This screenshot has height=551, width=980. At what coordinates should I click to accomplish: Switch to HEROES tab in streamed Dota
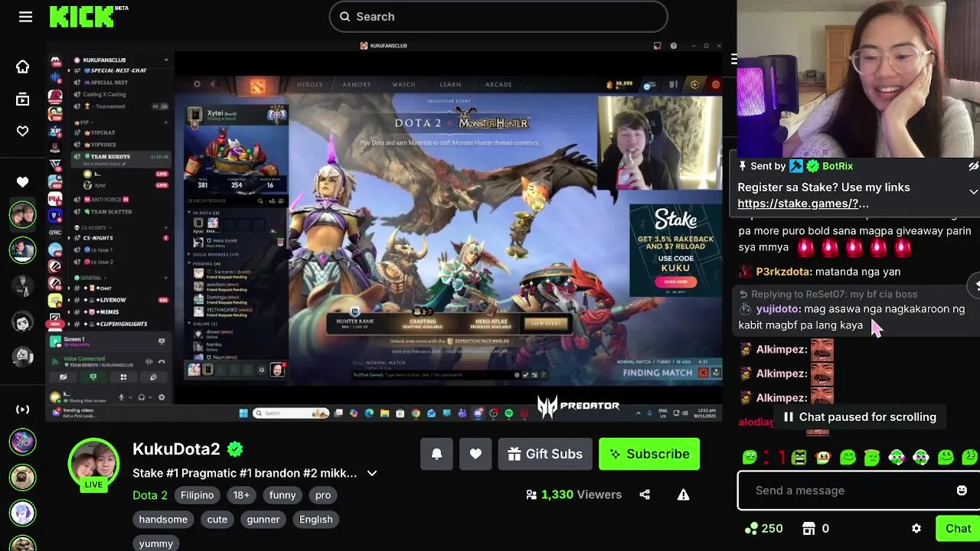310,85
